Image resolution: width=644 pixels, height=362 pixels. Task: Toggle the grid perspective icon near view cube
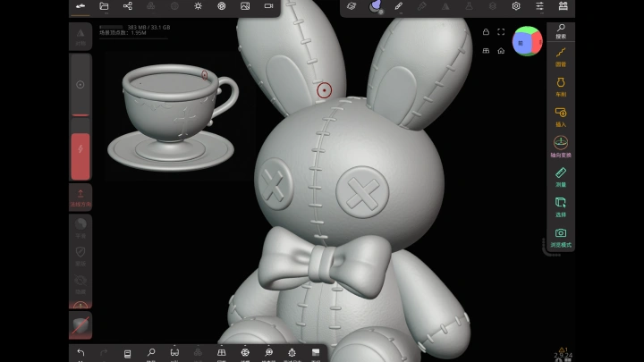(486, 51)
